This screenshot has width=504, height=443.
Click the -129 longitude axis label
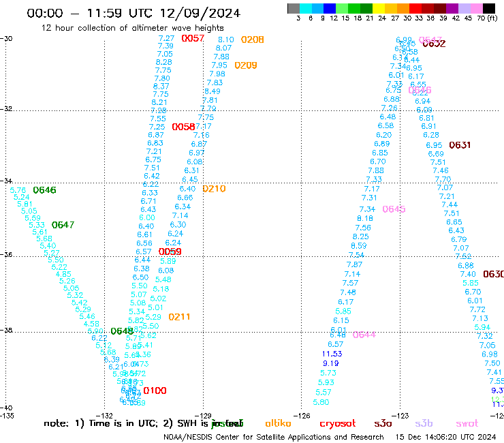coord(204,416)
